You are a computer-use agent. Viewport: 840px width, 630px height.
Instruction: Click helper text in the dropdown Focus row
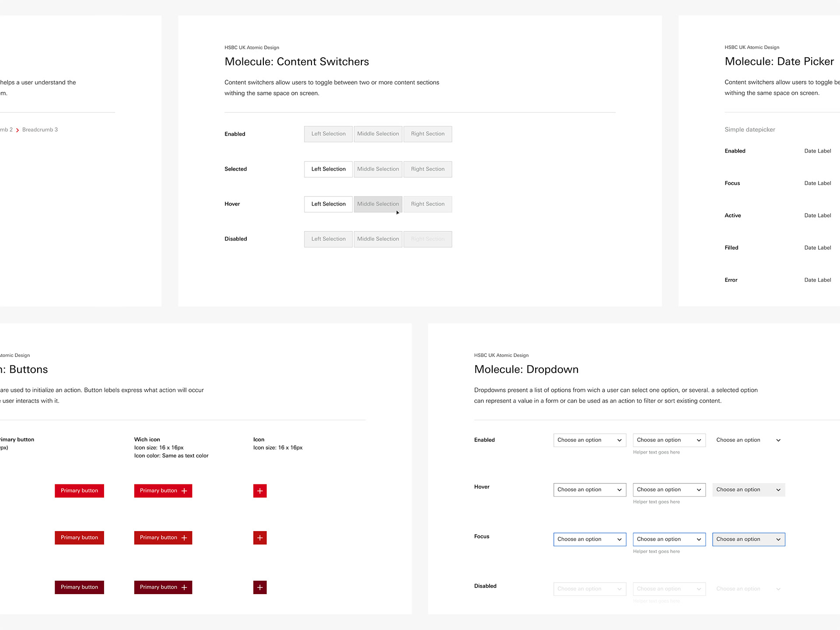pyautogui.click(x=656, y=552)
